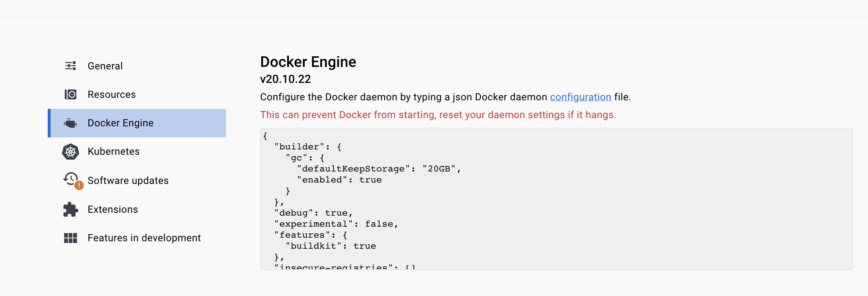Click the "gc" key line

point(305,158)
